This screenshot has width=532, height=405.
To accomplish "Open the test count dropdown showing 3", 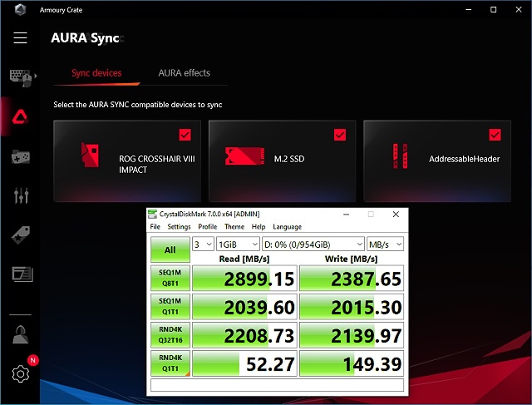I will 203,244.
